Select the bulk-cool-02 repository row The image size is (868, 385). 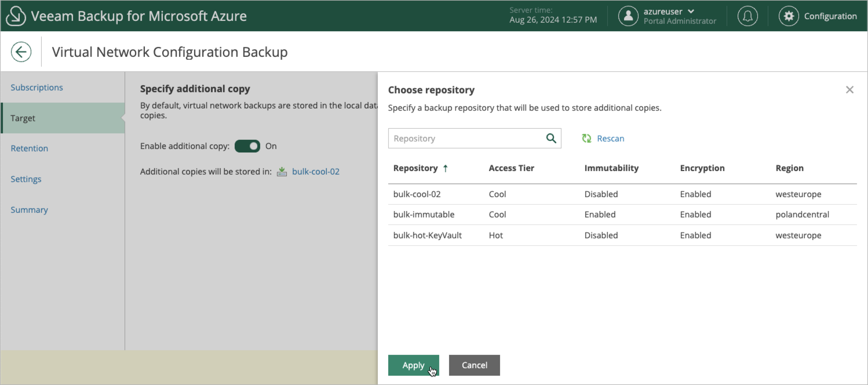622,194
